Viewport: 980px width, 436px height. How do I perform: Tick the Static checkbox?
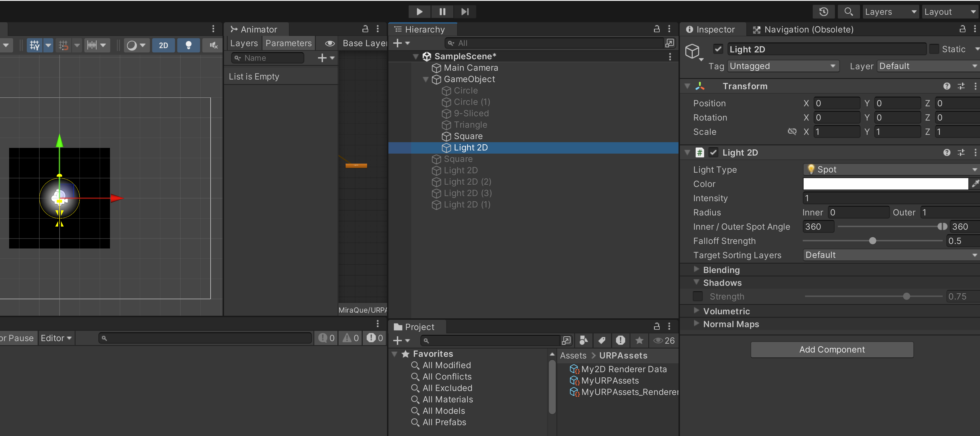click(934, 49)
